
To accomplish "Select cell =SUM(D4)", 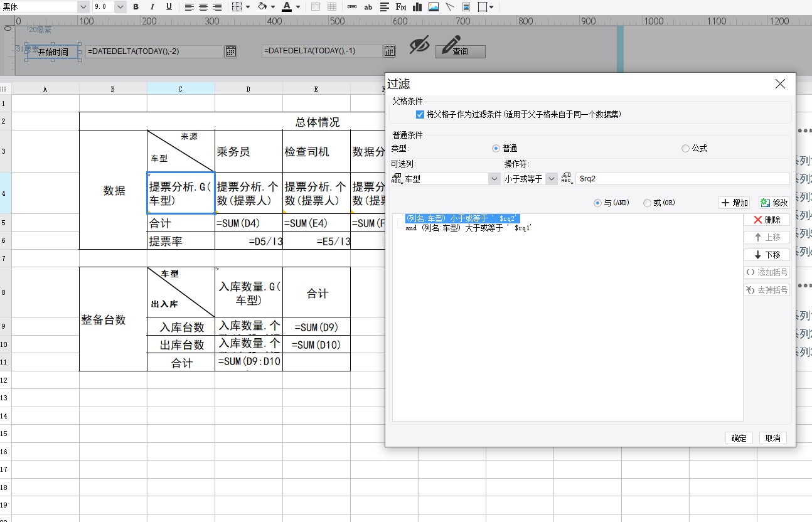I will (248, 223).
